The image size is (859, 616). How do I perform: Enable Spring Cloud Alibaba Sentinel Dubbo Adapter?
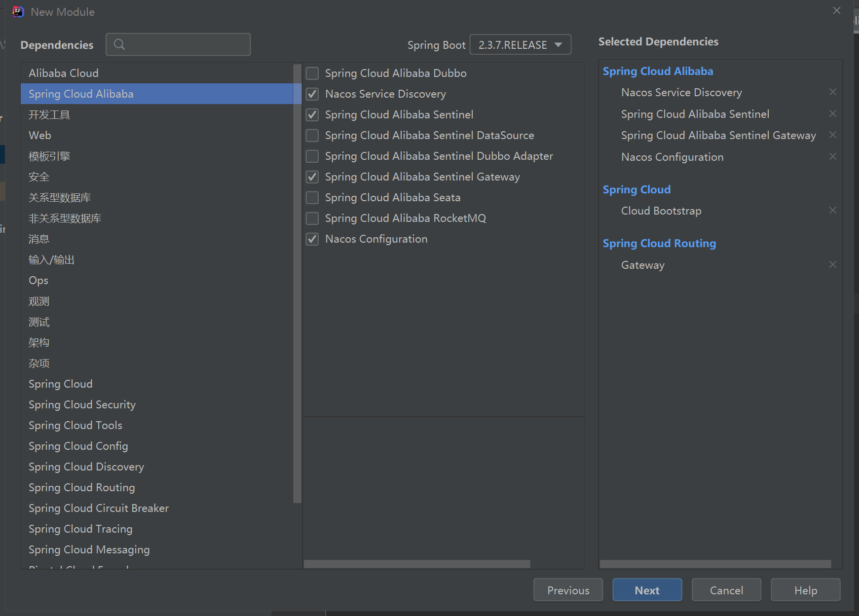[x=312, y=156]
